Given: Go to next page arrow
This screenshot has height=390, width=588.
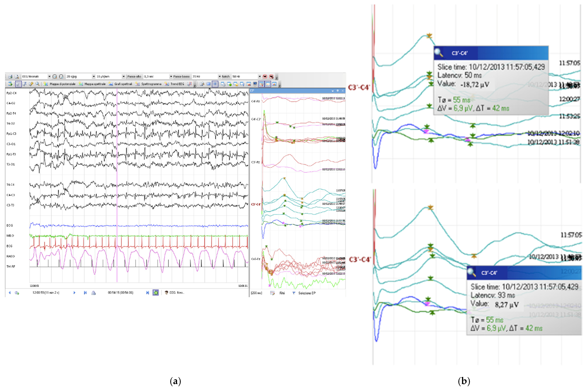Looking at the screenshot, I should (x=74, y=293).
